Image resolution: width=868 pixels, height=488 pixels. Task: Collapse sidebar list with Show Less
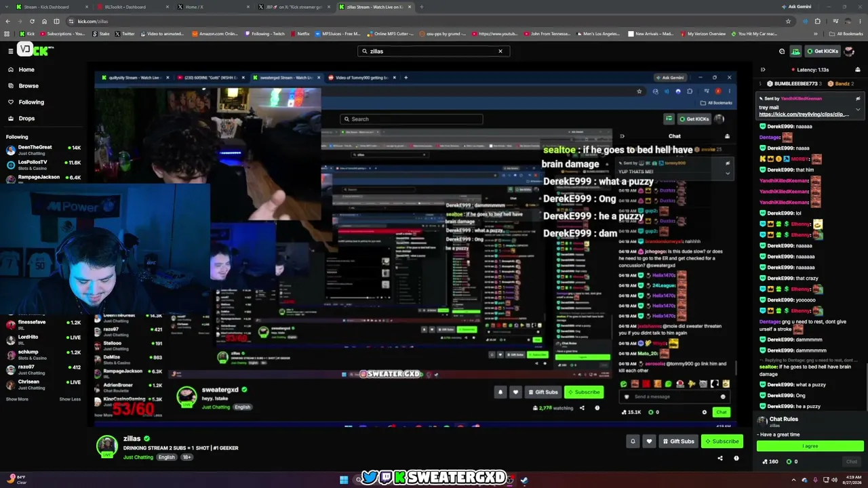[70, 399]
